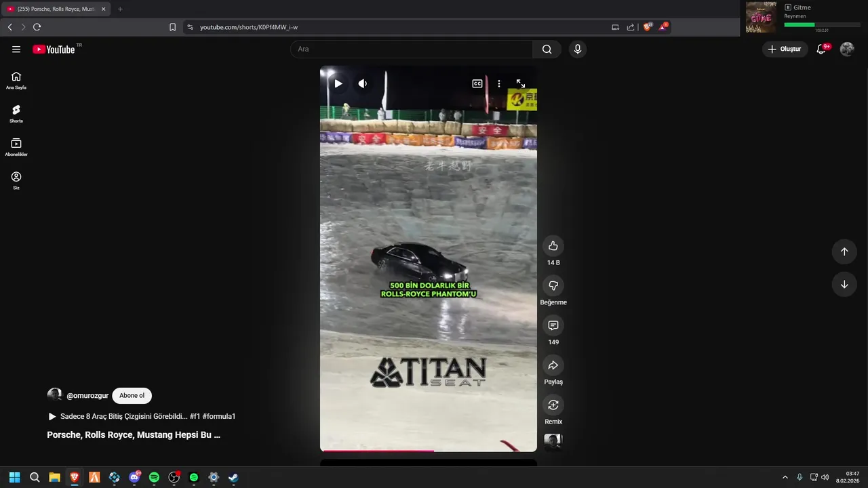Screen dimensions: 868x488
Task: Toggle closed captions on the video
Action: pos(477,83)
